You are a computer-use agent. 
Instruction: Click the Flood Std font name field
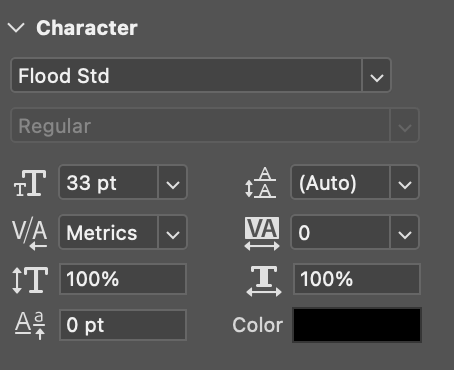(x=187, y=75)
